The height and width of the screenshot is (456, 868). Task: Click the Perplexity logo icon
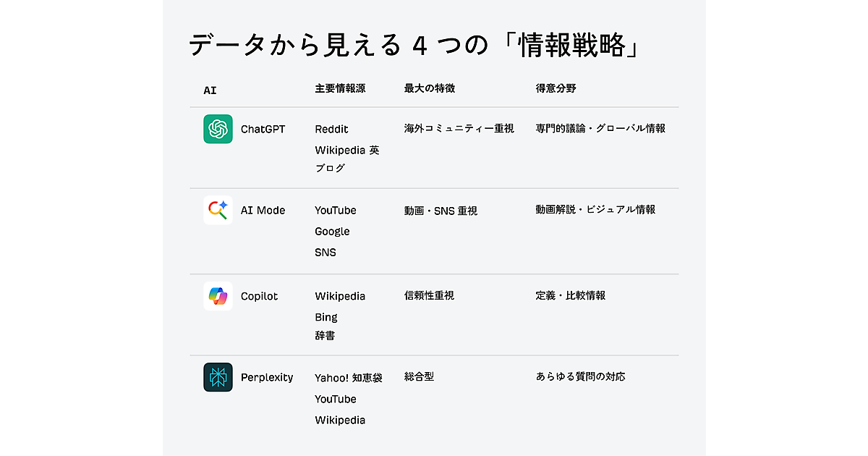pyautogui.click(x=218, y=377)
